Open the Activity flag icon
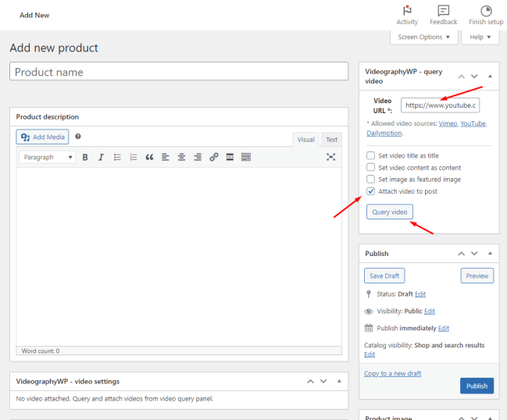507x420 pixels. [407, 11]
